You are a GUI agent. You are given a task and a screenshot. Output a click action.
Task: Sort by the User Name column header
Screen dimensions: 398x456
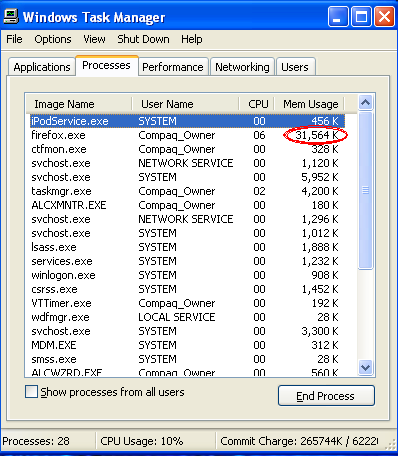pyautogui.click(x=185, y=104)
